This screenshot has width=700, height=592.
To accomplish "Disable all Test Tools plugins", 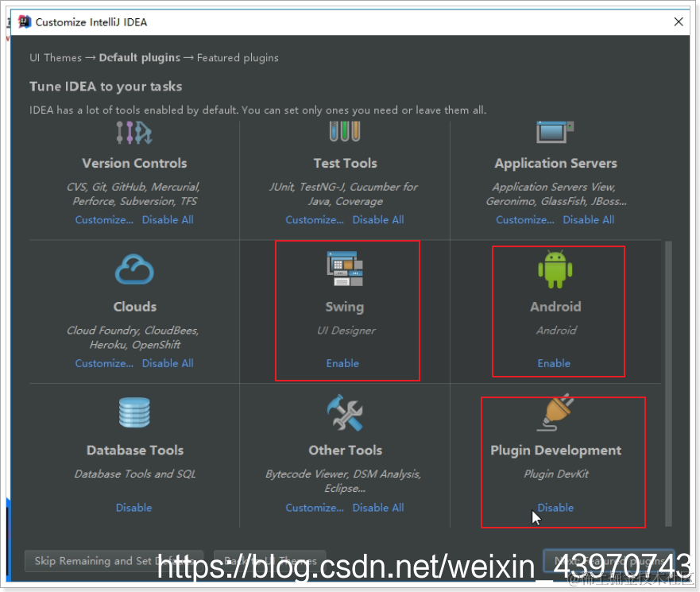I will (x=377, y=219).
